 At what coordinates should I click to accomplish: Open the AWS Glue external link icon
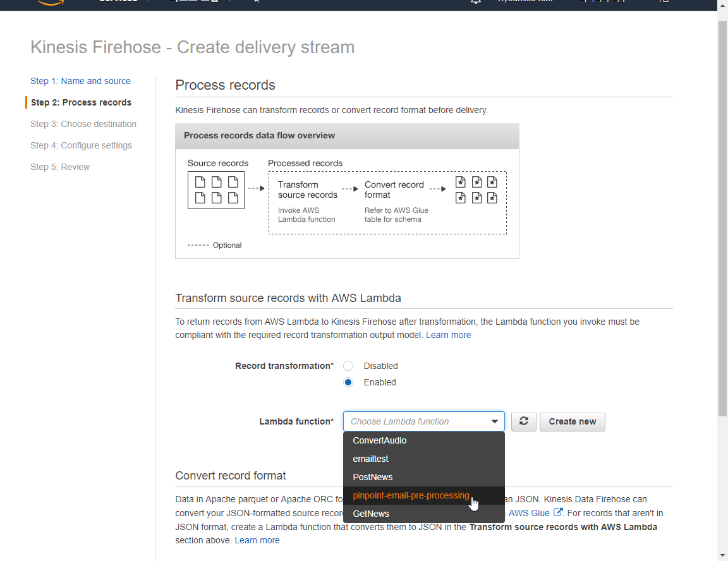click(x=558, y=512)
